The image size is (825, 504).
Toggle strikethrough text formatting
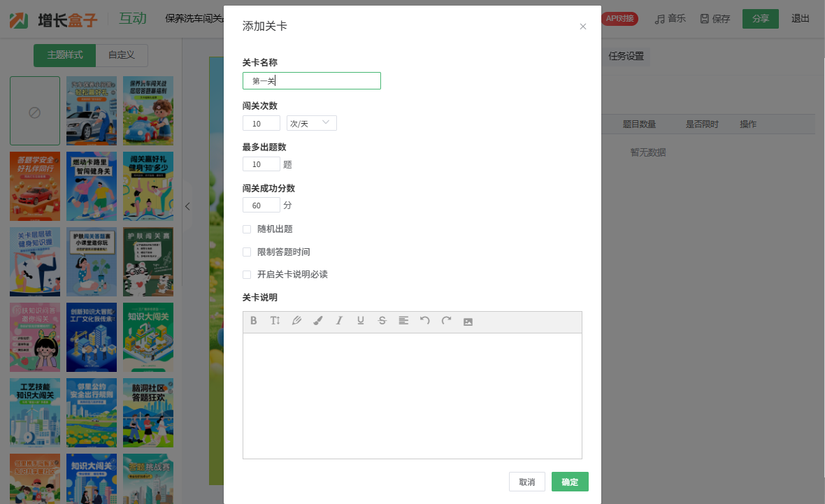382,321
